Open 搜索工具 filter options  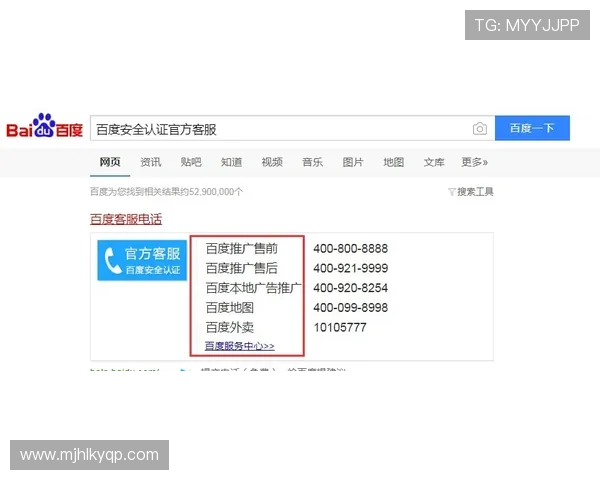coord(471,192)
